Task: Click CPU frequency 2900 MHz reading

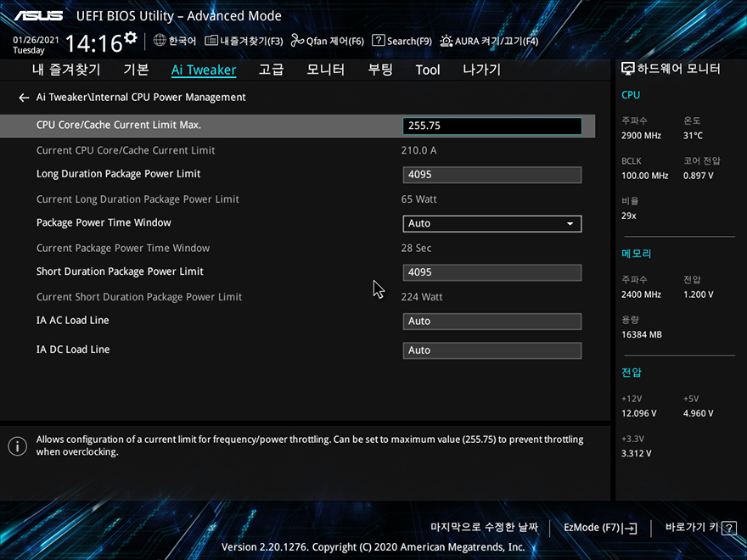Action: point(641,136)
